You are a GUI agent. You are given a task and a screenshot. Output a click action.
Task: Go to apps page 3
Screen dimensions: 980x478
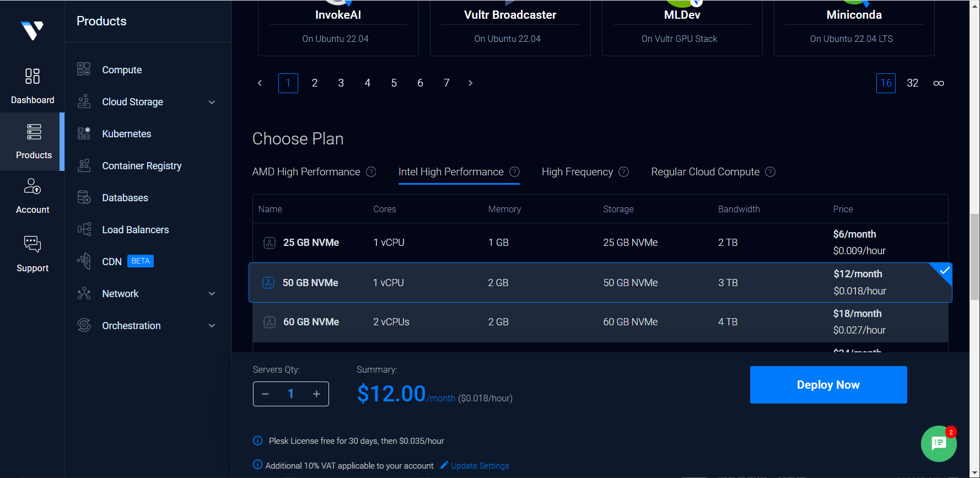pyautogui.click(x=341, y=83)
